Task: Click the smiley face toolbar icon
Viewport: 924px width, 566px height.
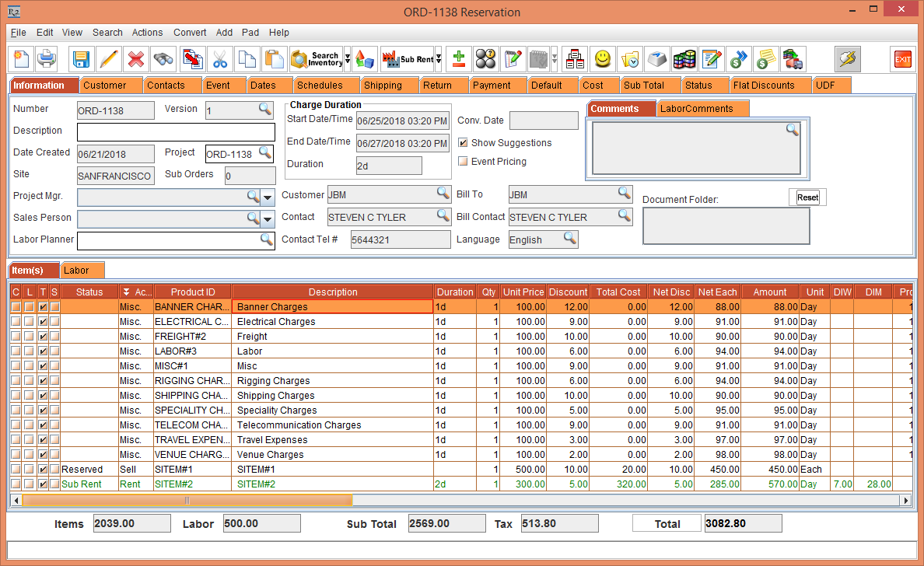Action: (602, 59)
